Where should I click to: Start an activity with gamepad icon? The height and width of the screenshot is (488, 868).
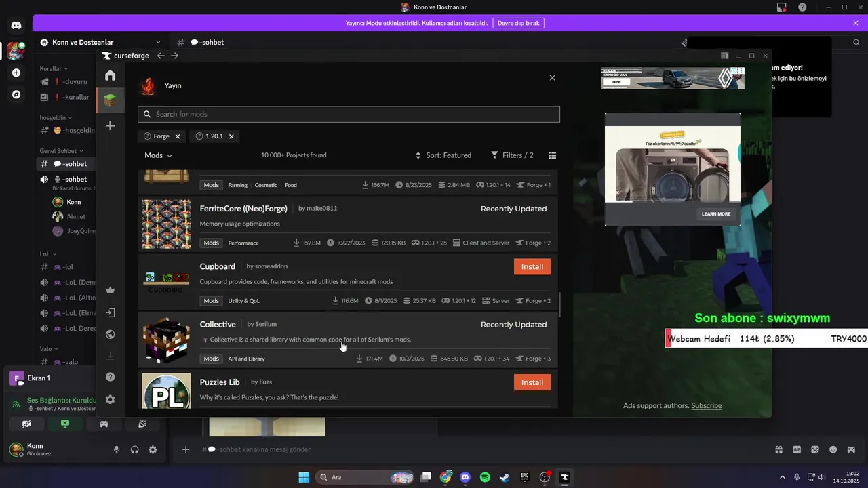[x=104, y=424]
